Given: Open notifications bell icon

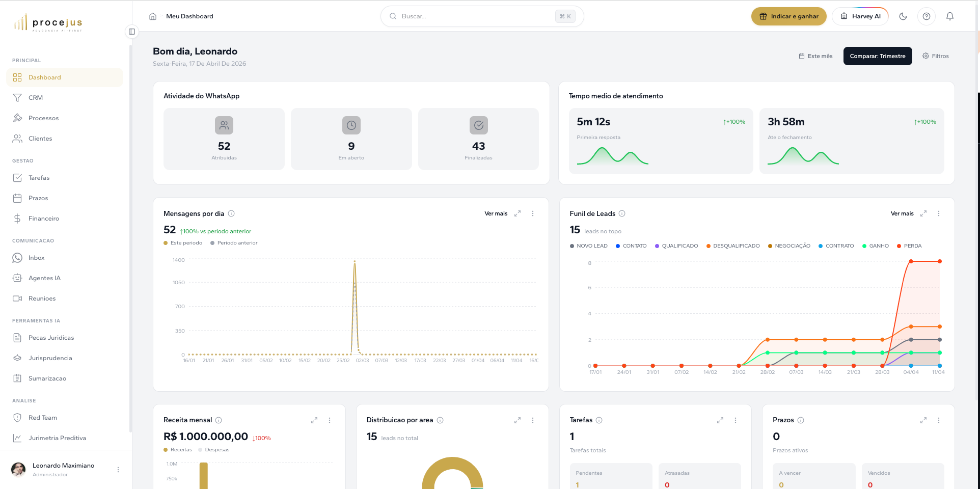Looking at the screenshot, I should click(950, 16).
